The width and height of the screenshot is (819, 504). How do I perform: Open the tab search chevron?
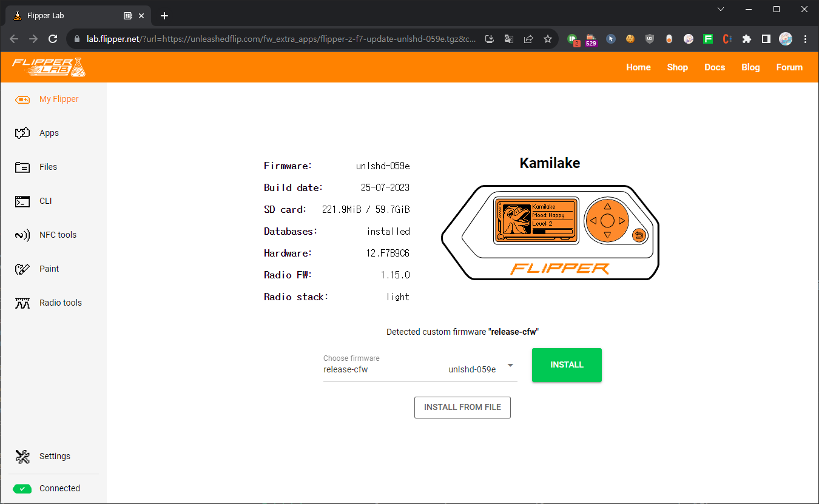coord(721,9)
